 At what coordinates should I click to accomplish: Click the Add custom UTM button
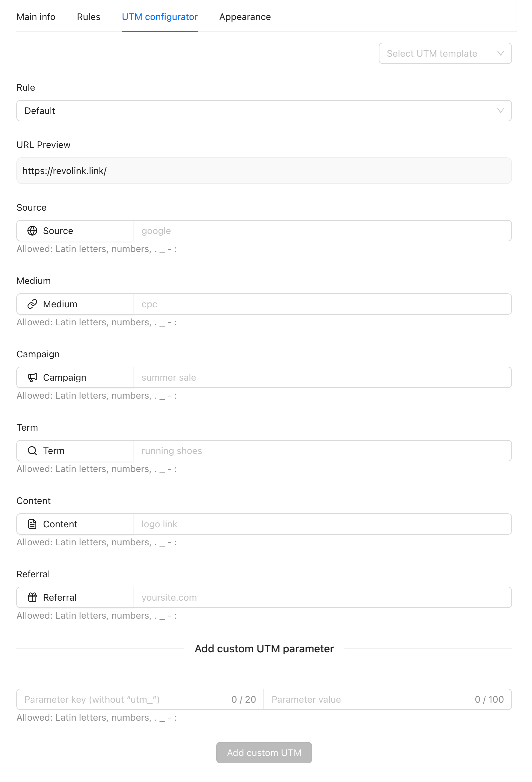tap(264, 753)
